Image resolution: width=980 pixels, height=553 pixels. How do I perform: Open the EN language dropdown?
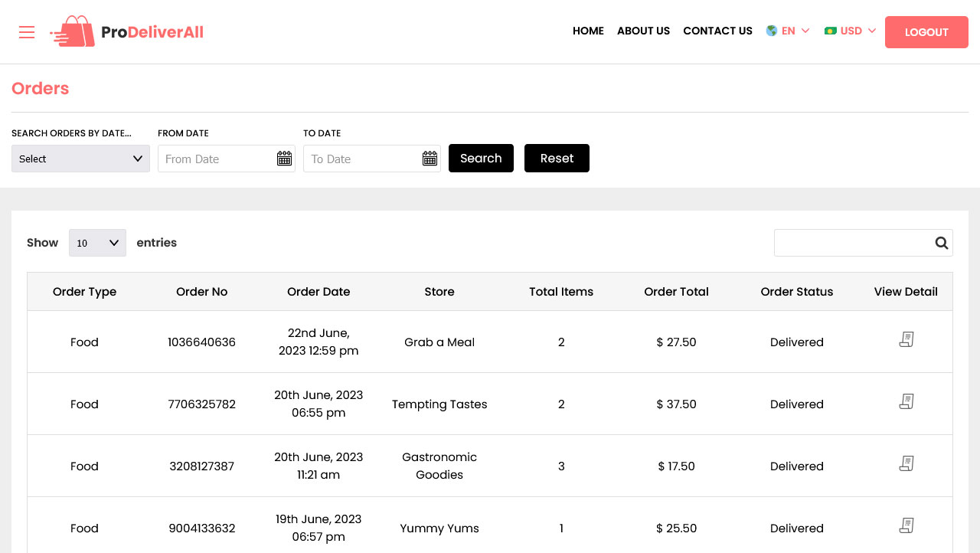(788, 31)
